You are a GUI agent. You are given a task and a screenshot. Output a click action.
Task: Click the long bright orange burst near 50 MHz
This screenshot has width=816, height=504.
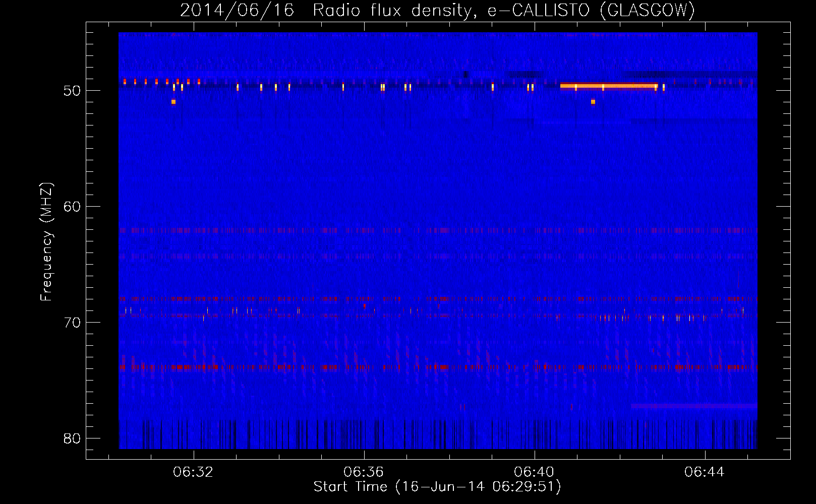pos(609,86)
